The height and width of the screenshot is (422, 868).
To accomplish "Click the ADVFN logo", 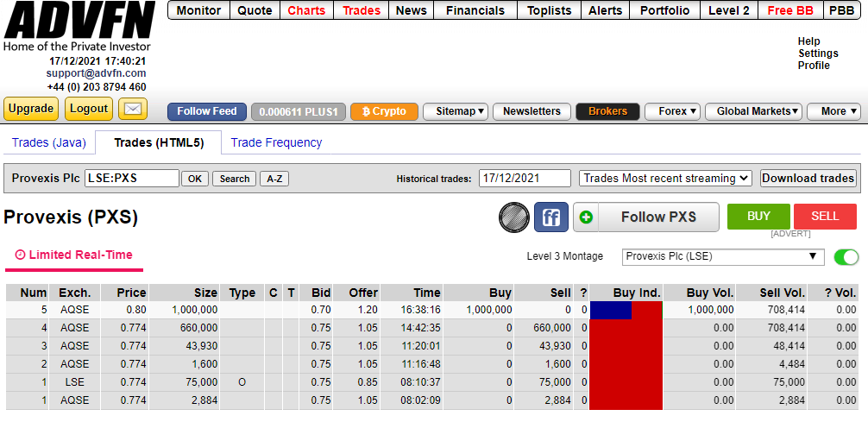I will click(78, 20).
